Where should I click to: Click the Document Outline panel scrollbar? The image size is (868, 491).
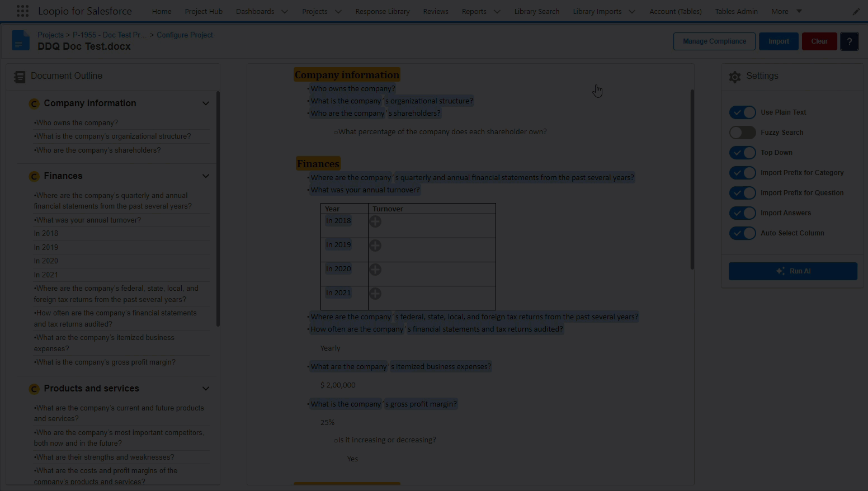coord(218,209)
